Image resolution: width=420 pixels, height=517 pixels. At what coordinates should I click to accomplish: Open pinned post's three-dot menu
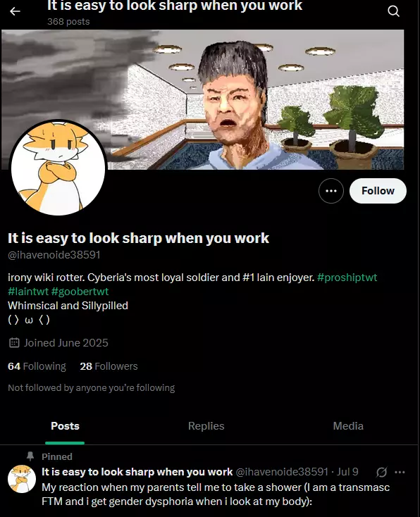tap(400, 472)
